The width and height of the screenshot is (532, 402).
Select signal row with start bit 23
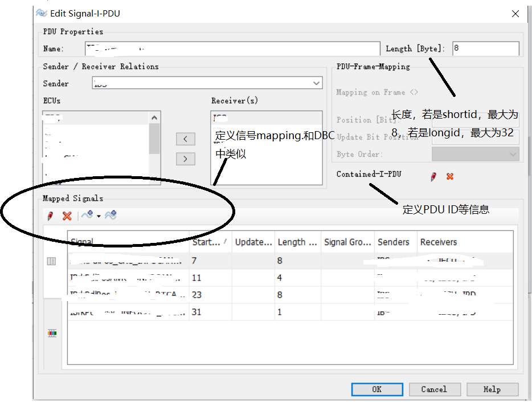click(290, 295)
